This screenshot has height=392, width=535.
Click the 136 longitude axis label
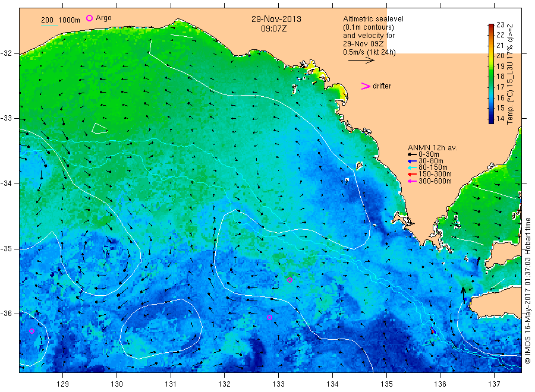(440, 384)
